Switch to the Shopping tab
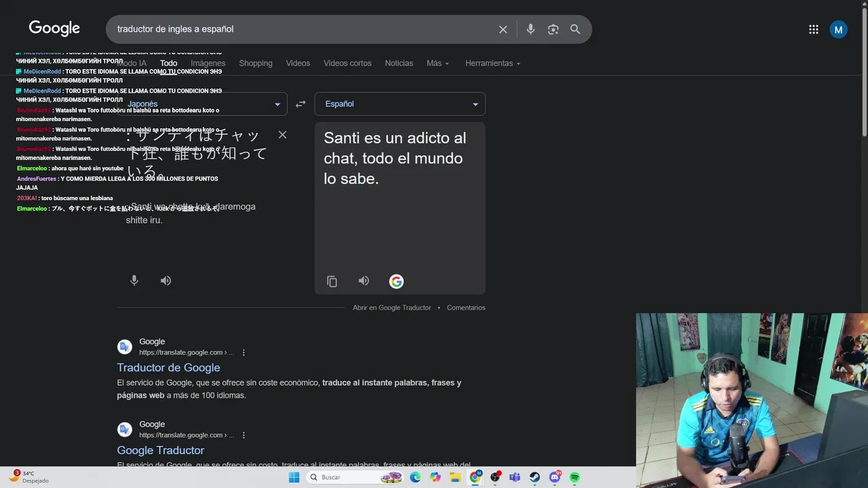The width and height of the screenshot is (868, 488). (x=256, y=63)
